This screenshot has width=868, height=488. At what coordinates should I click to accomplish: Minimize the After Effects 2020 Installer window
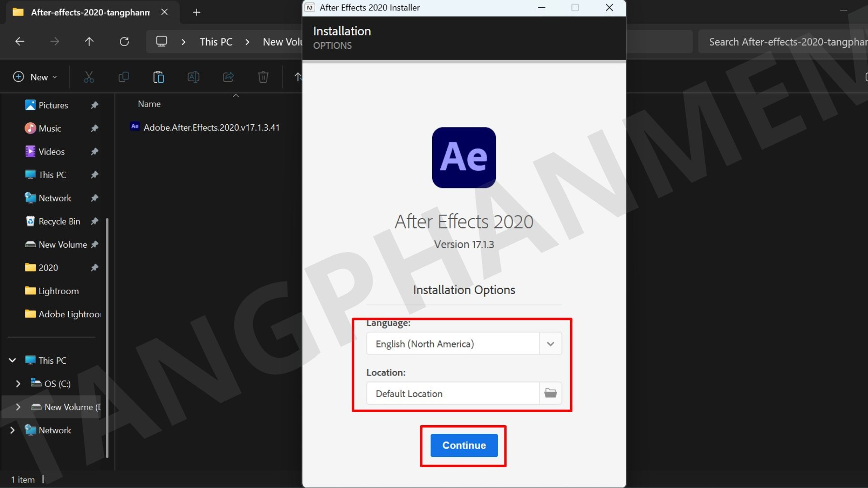coord(542,8)
